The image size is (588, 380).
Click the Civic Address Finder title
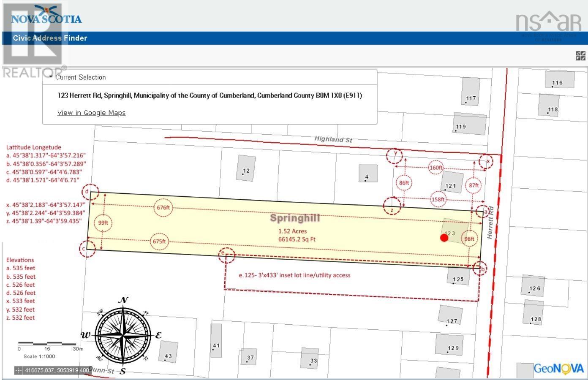[50, 38]
